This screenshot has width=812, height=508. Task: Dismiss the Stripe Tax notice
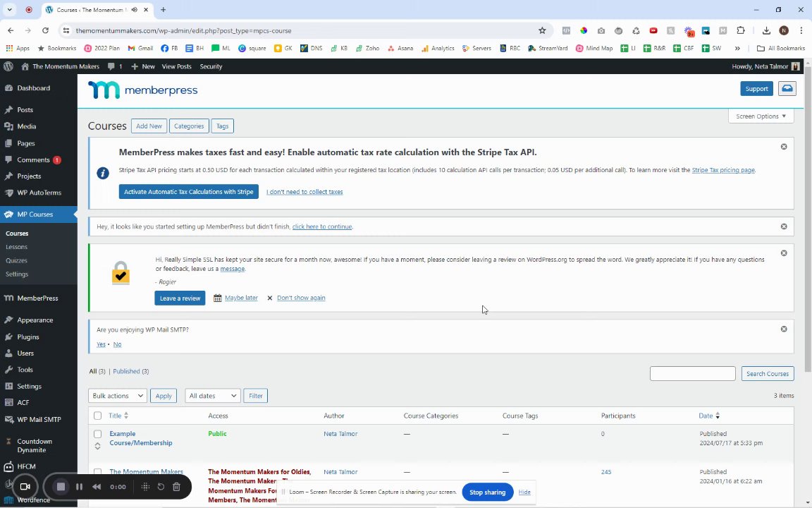coord(784,147)
